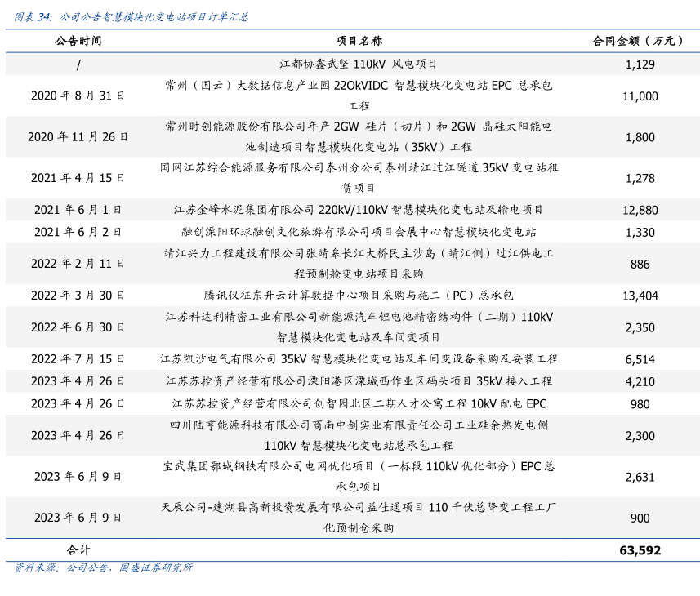
Task: Select the total amount 63,592
Action: 640,550
